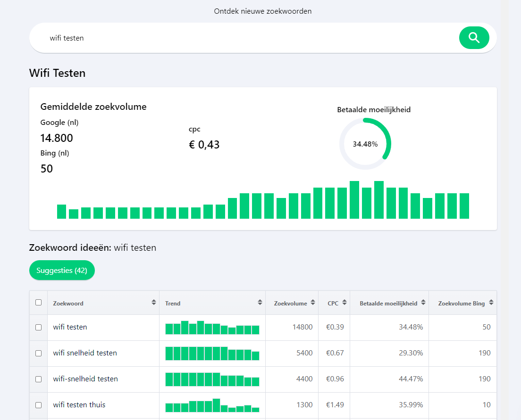
Task: Check the box for 'wifi snelheid testen' row
Action: tap(39, 353)
